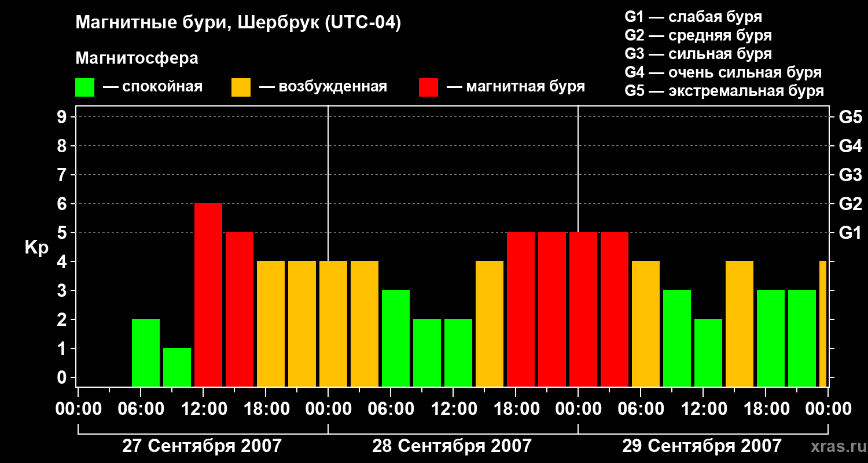Click the Kp axis value 0
This screenshot has width=868, height=463.
[x=63, y=377]
